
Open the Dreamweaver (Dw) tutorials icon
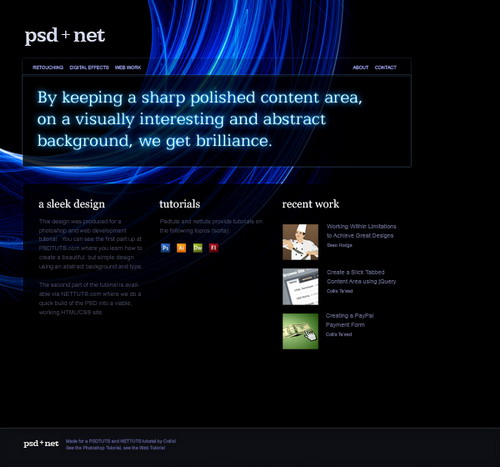click(x=198, y=248)
